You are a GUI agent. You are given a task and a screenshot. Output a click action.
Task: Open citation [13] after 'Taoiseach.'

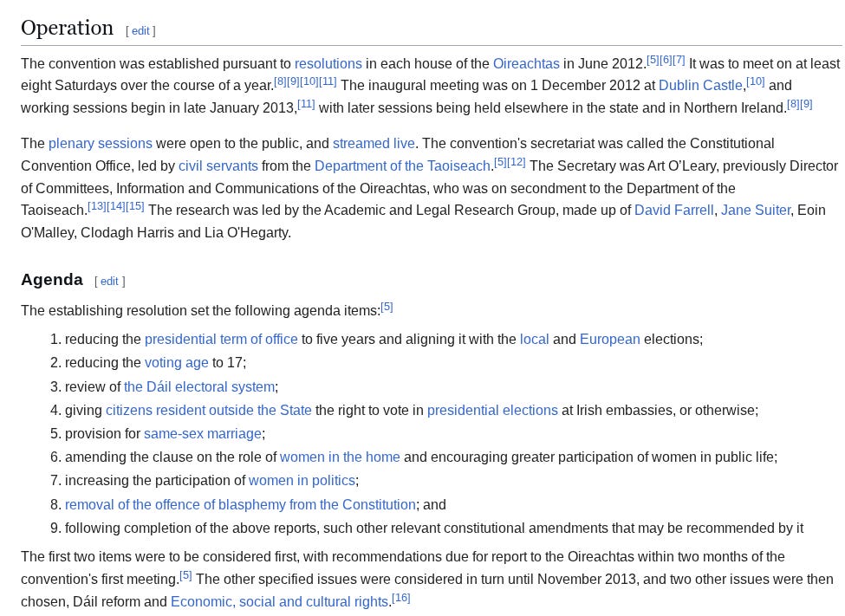[x=97, y=206]
